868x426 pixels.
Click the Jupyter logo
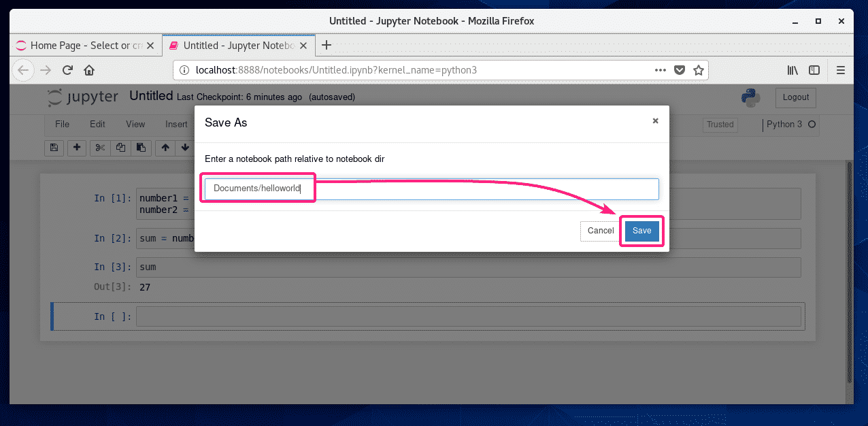pyautogui.click(x=82, y=97)
